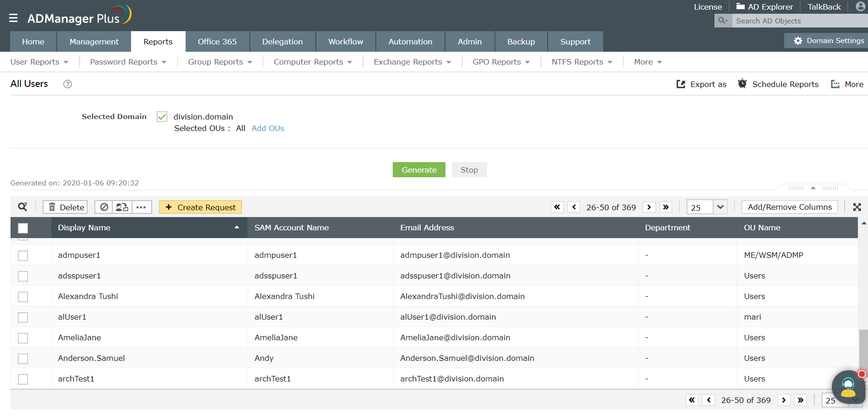This screenshot has width=868, height=419.
Task: Sort by Display Name column header
Action: coord(149,228)
